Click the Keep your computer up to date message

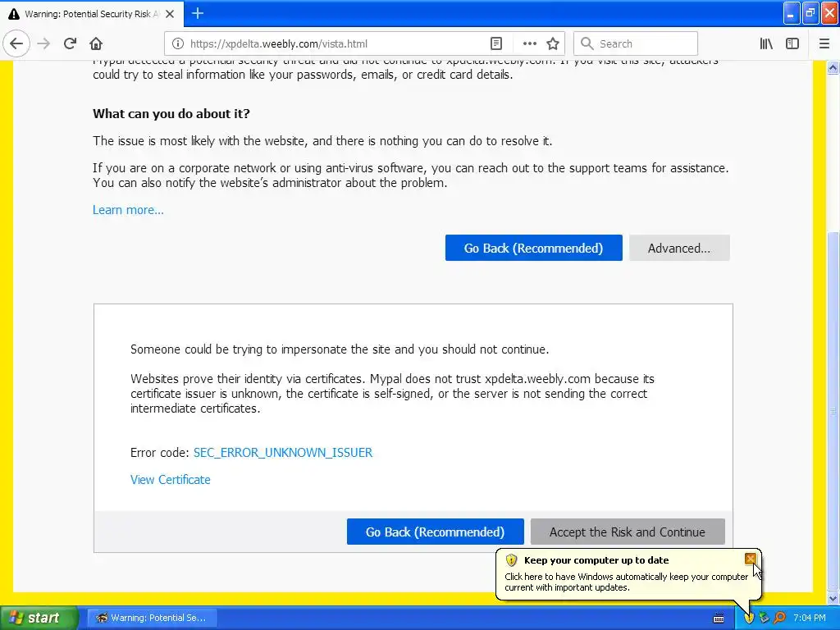[626, 582]
